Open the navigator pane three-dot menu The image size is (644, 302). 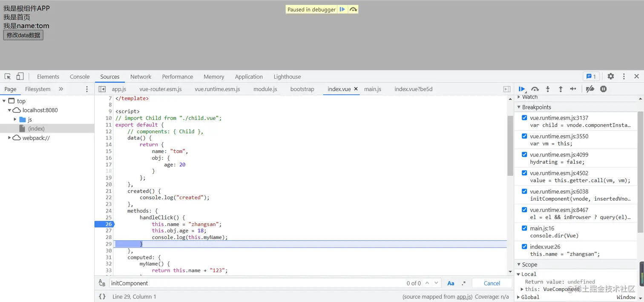tap(87, 89)
